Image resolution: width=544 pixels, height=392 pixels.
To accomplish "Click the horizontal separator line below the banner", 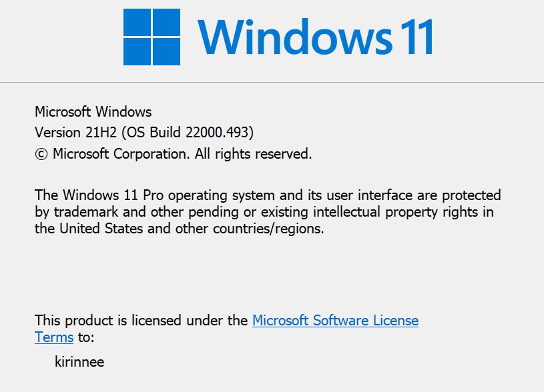I will coord(272,82).
